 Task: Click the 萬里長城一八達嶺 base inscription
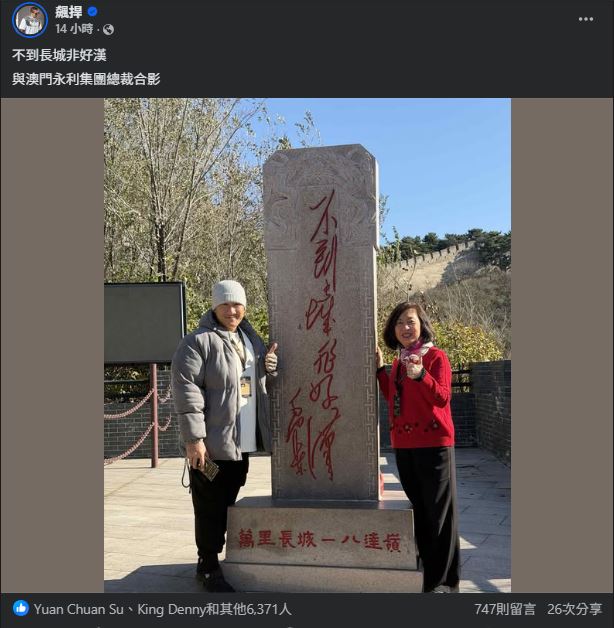point(319,540)
